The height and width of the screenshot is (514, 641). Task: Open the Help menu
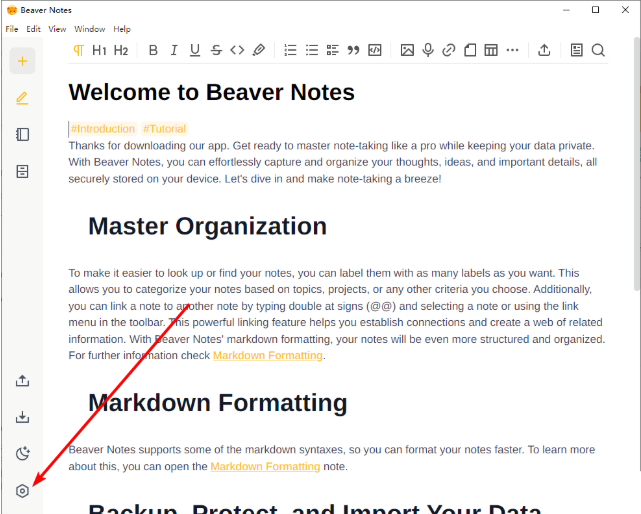122,29
